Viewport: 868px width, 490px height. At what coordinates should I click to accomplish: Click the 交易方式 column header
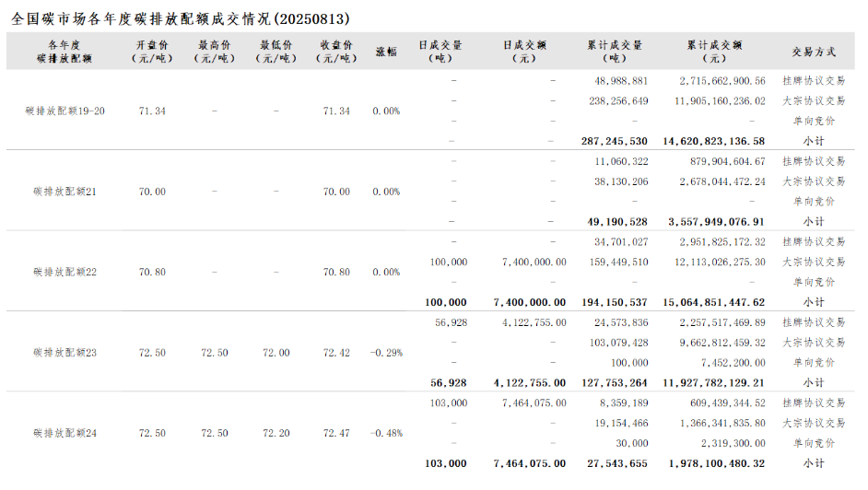tap(814, 51)
